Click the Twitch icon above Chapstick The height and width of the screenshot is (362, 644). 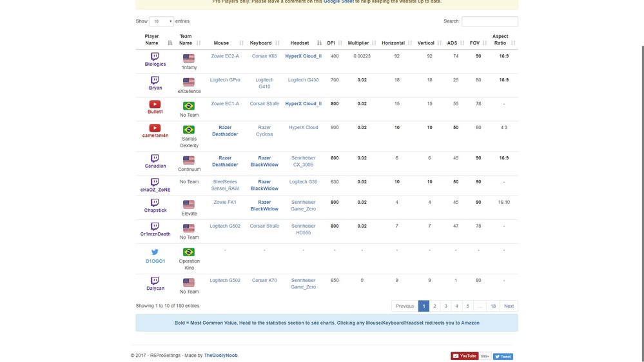(155, 203)
